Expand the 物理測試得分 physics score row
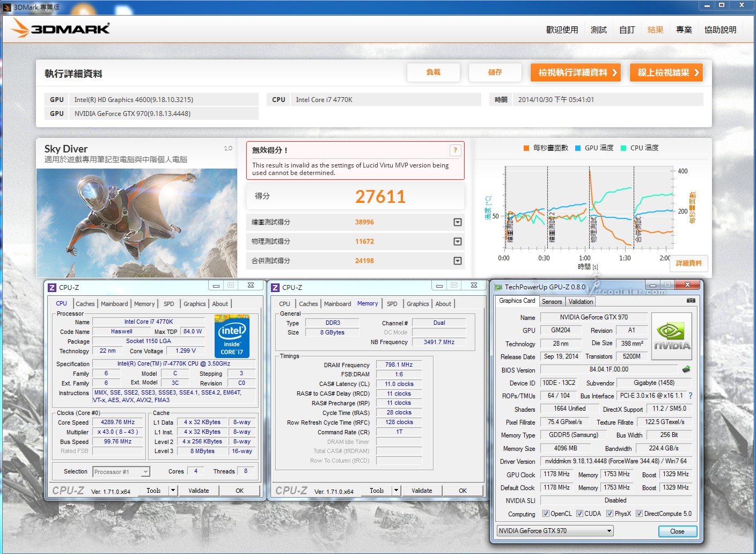This screenshot has height=554, width=756. coord(458,242)
